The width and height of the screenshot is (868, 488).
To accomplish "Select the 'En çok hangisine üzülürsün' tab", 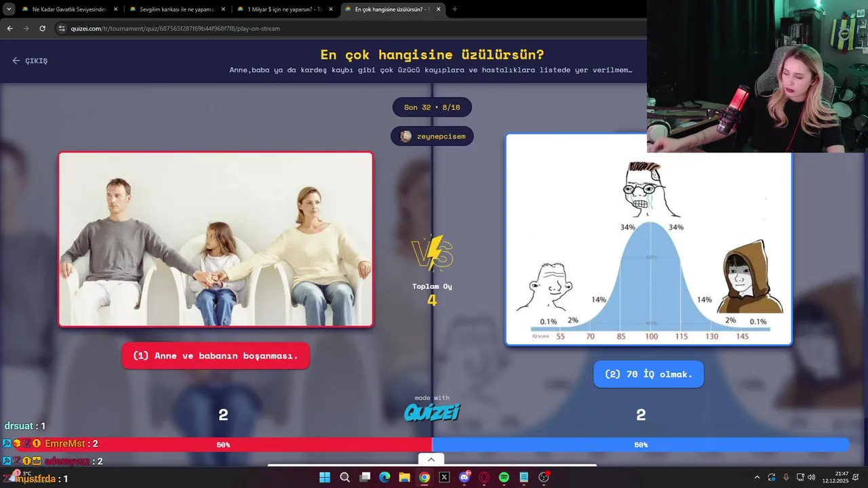I will coord(393,9).
